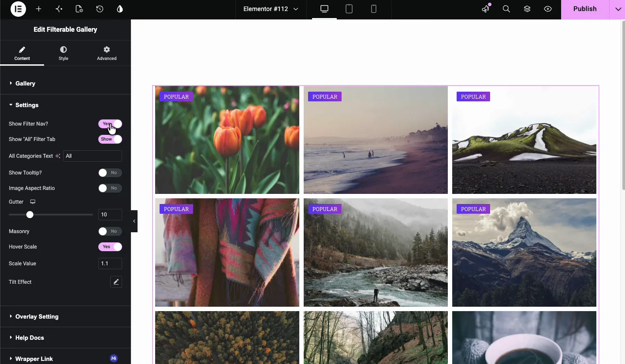The height and width of the screenshot is (364, 625).
Task: Toggle Show Filter Nav switch
Action: click(110, 124)
